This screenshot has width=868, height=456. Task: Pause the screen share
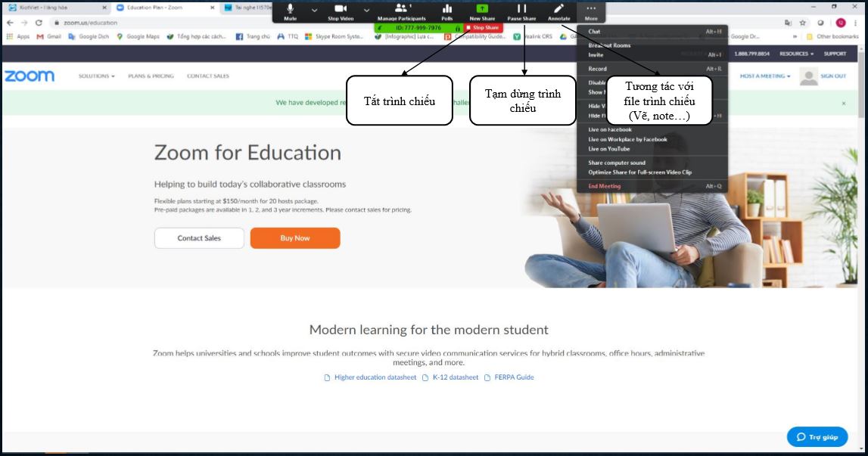pos(521,11)
